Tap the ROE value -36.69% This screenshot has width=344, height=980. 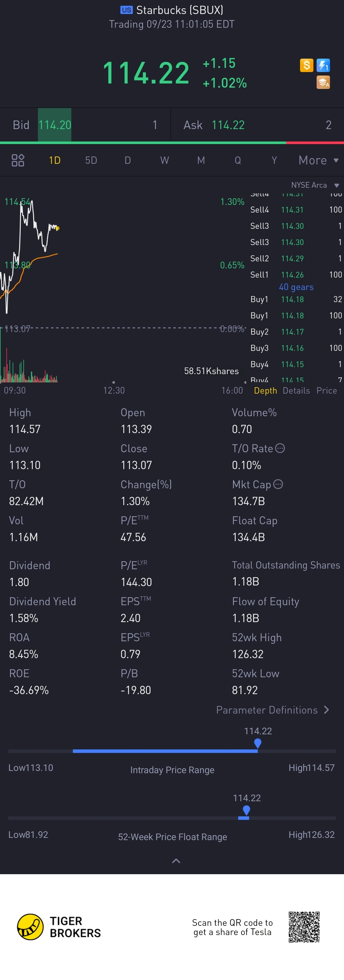(x=29, y=690)
